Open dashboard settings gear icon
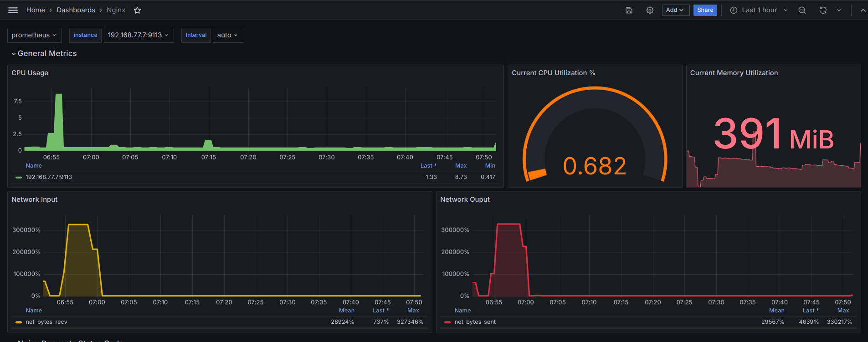Image resolution: width=868 pixels, height=342 pixels. pyautogui.click(x=650, y=10)
